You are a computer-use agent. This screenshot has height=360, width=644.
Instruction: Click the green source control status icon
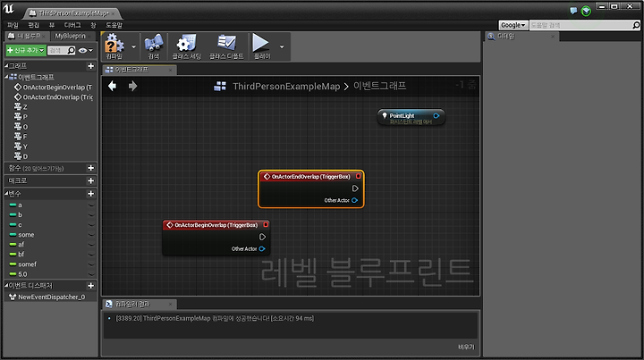point(586,11)
